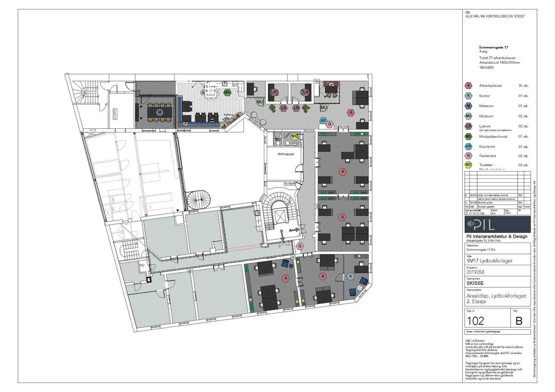Click the '26 stk.' count in the legend

coord(523,86)
